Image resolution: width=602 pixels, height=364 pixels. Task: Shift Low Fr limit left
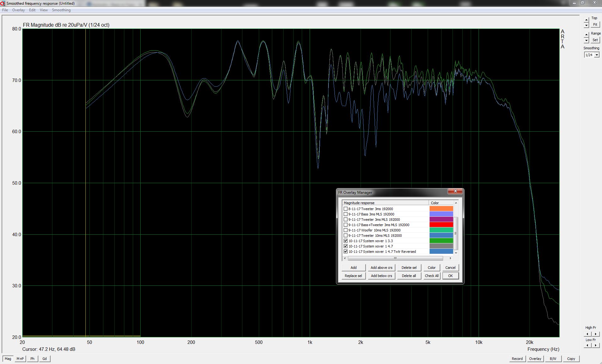coord(588,345)
